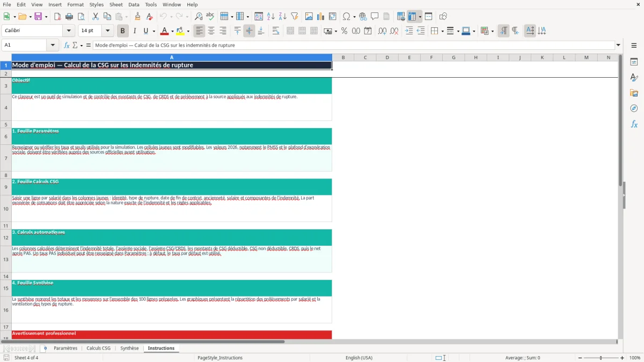Click Sort Descending icon
This screenshot has width=644, height=362.
click(282, 17)
